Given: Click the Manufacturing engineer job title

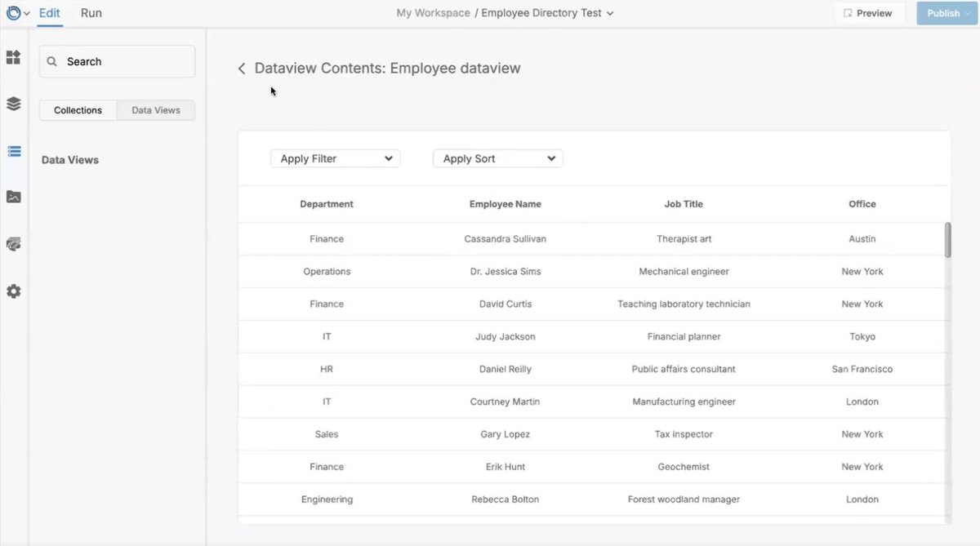Looking at the screenshot, I should click(684, 402).
